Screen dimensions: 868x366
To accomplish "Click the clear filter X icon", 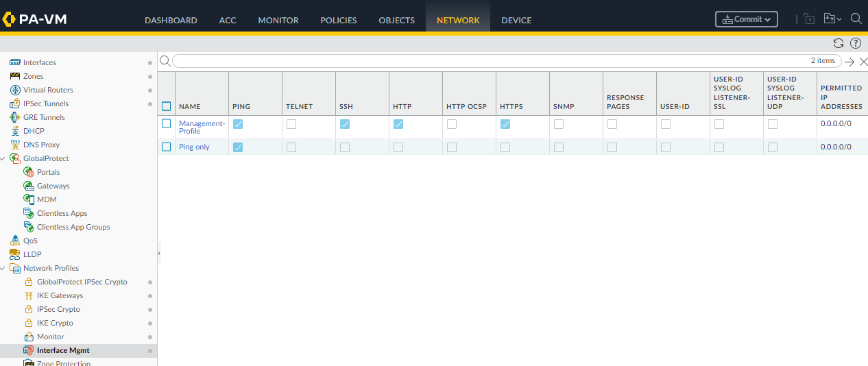I will [863, 62].
